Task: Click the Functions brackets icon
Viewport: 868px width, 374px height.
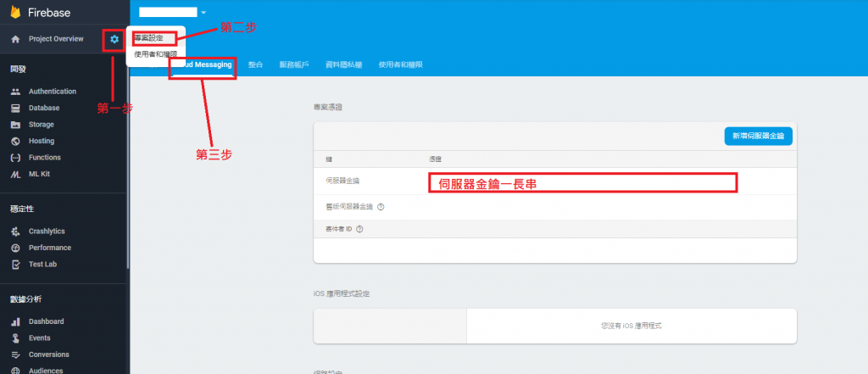Action: (15, 158)
